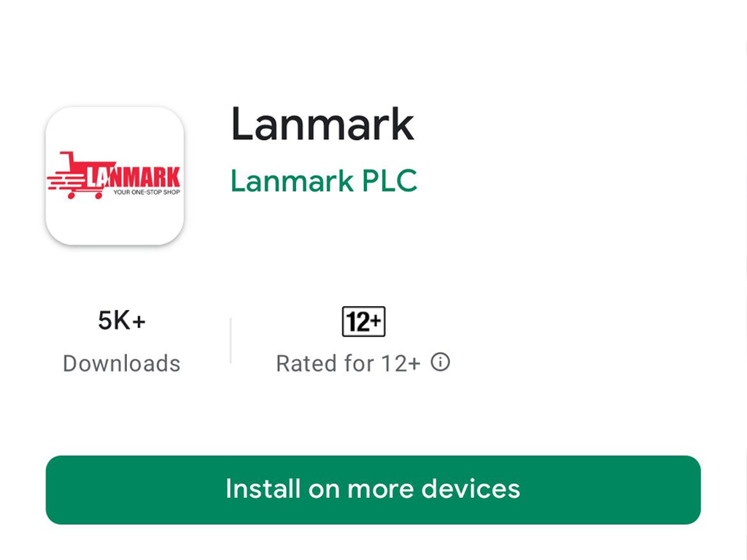This screenshot has width=747, height=560.
Task: Tap the letter K in the 5K+ stat
Action: tap(121, 320)
